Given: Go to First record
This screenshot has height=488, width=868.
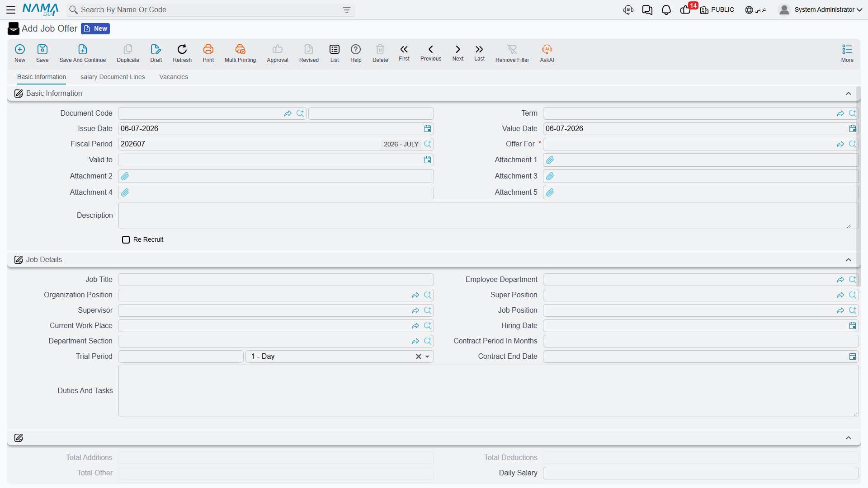Looking at the screenshot, I should (x=404, y=49).
